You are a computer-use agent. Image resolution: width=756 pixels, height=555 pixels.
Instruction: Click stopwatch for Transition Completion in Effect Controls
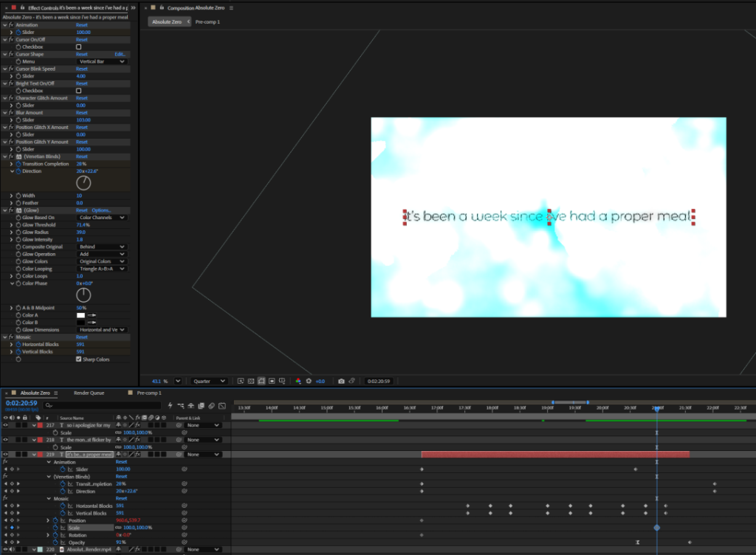tap(18, 164)
